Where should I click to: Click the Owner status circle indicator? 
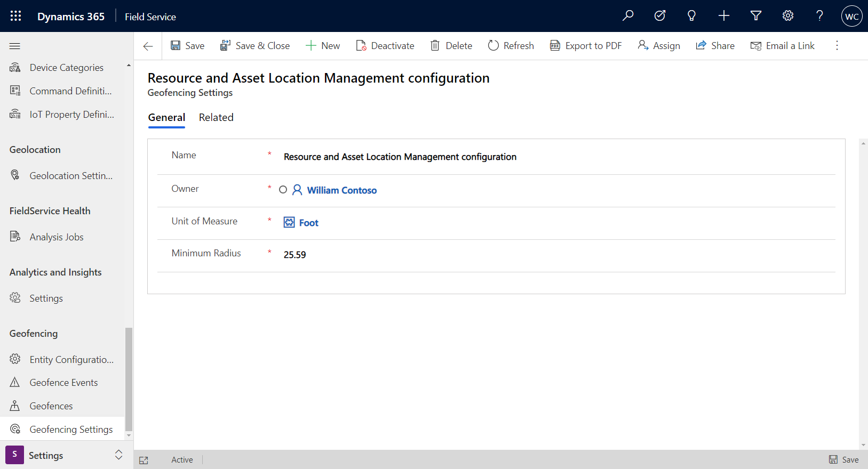pyautogui.click(x=283, y=190)
